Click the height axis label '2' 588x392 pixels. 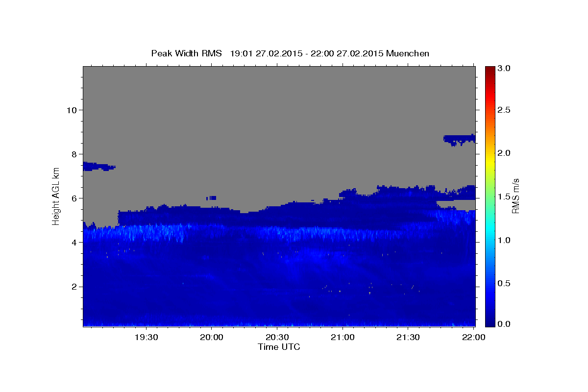pos(73,287)
